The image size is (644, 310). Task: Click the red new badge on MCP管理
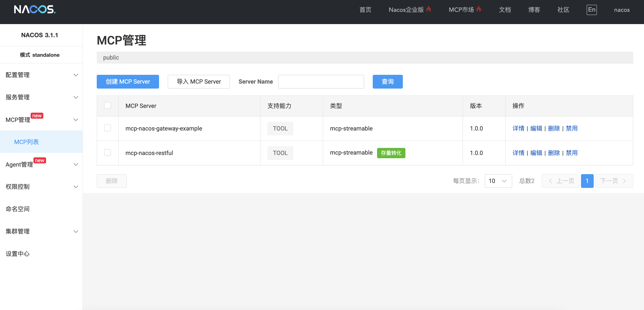[37, 116]
